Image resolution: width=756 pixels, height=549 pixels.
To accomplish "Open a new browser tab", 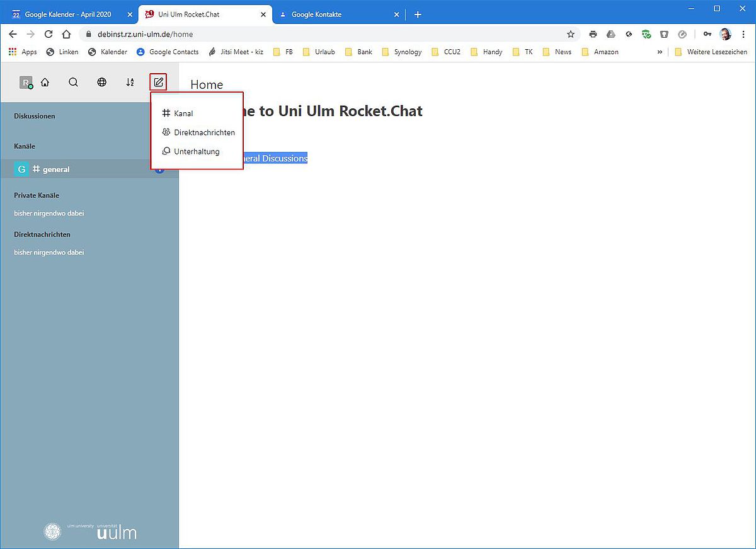I will point(418,14).
